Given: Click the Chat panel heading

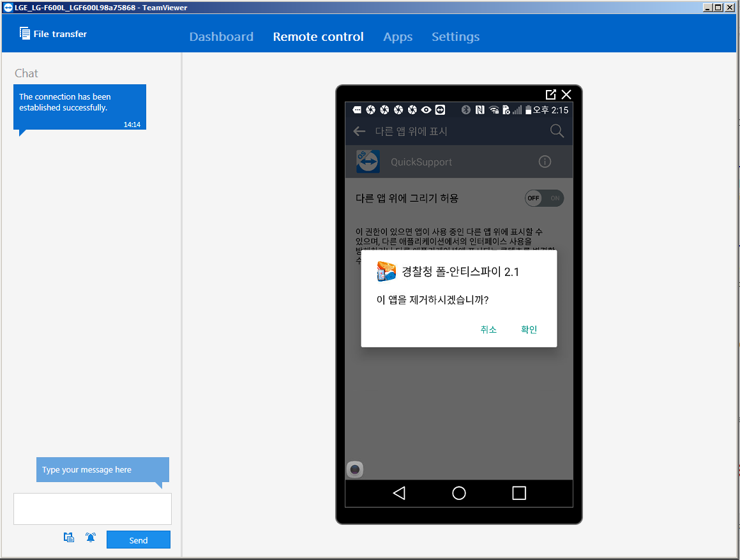Looking at the screenshot, I should tap(26, 73).
